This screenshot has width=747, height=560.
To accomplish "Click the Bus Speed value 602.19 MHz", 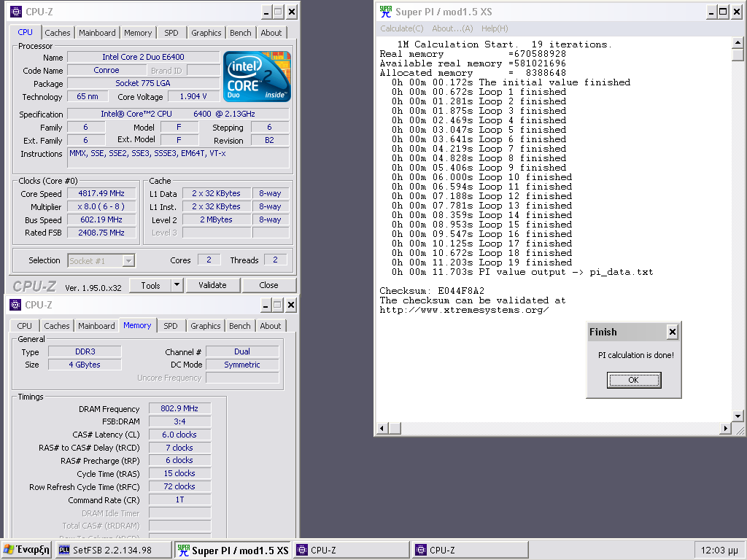I will click(101, 219).
